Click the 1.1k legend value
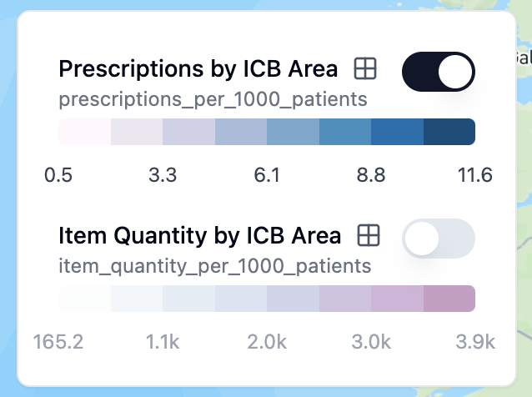Screen dimensions: 532x397 163,342
